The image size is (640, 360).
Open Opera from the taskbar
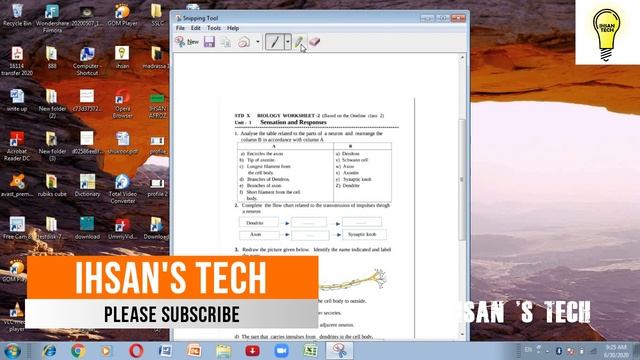[136, 351]
